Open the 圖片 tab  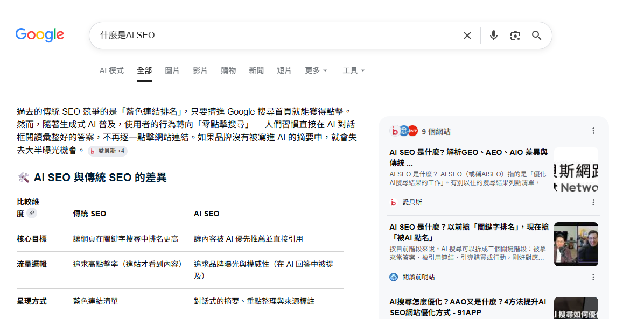point(172,70)
